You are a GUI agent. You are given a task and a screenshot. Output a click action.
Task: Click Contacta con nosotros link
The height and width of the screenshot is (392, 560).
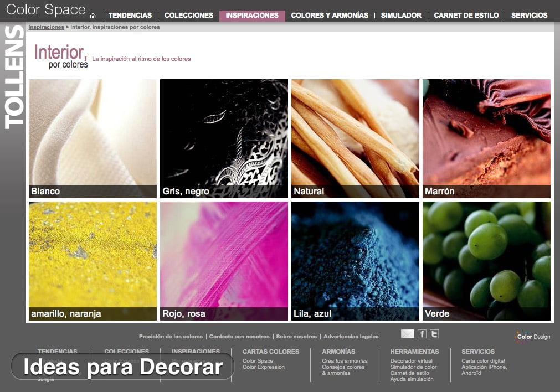point(239,336)
